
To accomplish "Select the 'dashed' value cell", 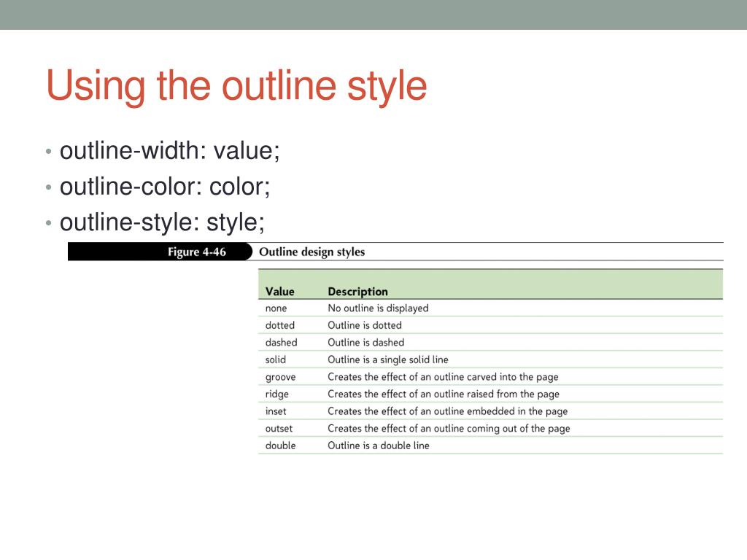I will pyautogui.click(x=281, y=343).
